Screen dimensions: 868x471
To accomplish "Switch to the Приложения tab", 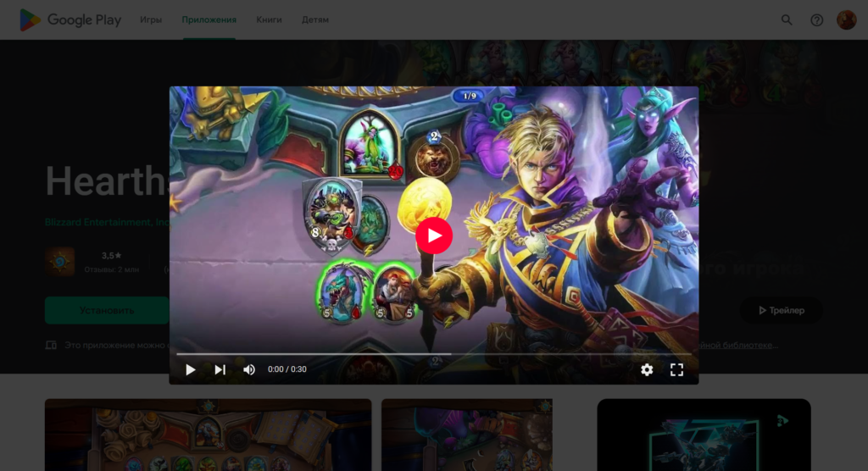I will point(209,20).
